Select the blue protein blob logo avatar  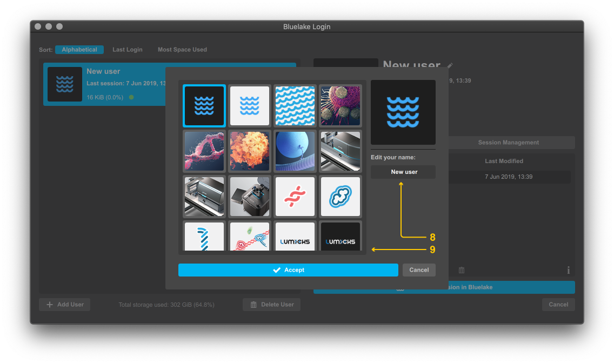[340, 197]
